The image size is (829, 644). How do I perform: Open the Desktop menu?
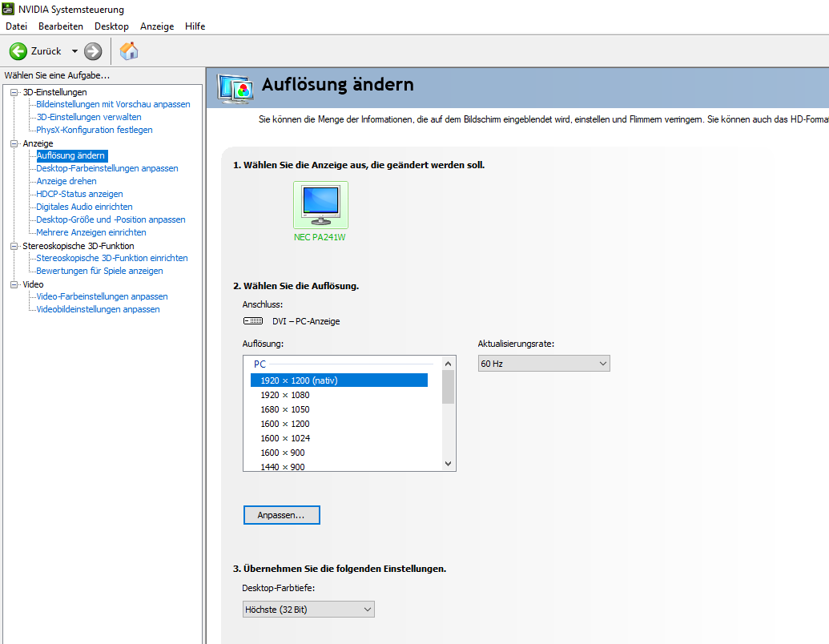111,26
